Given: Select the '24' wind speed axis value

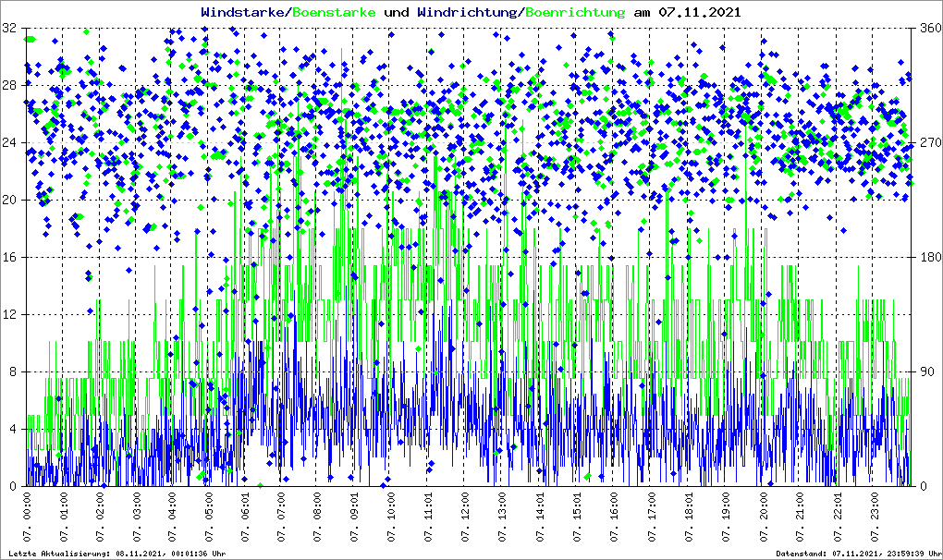Looking at the screenshot, I should [9, 143].
